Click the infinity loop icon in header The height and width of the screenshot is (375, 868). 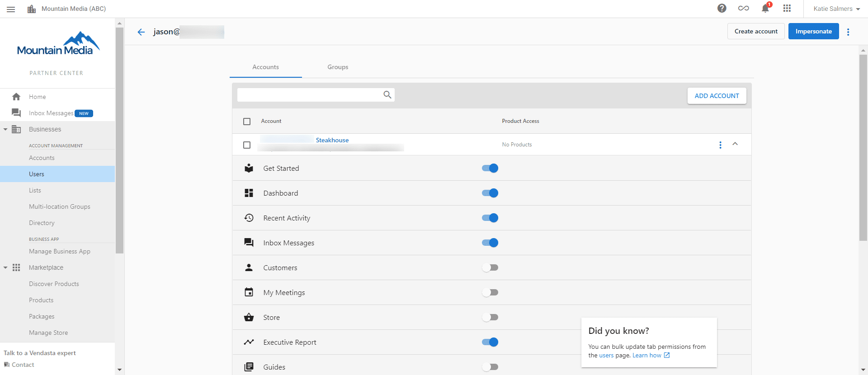[744, 9]
